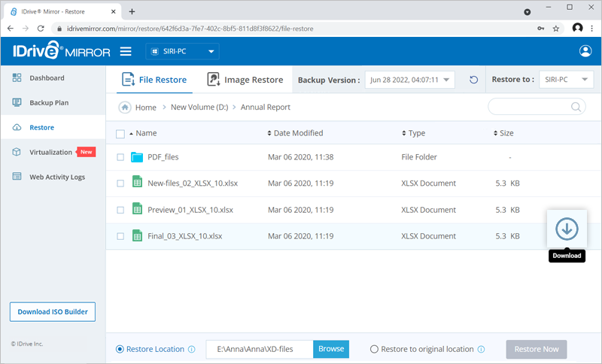Select the Final_03_XLSX_10.xlsx file name
The height and width of the screenshot is (364, 602).
(x=185, y=236)
